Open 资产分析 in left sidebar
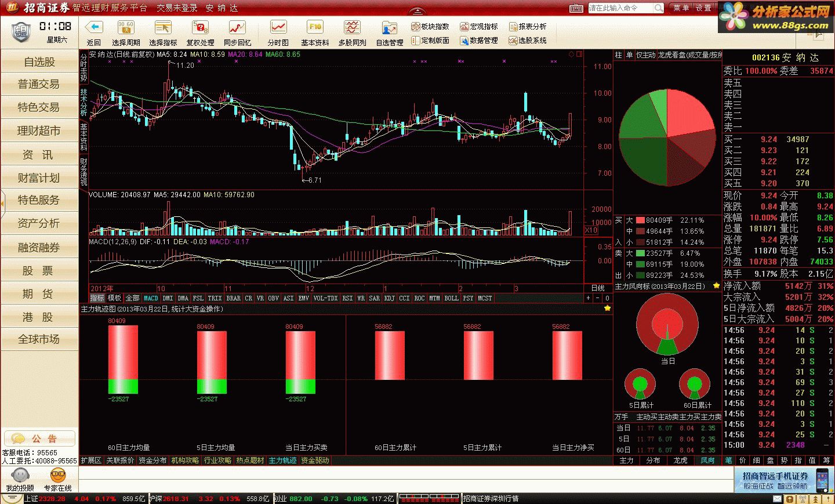Screen dimensions: 835x504 click(x=39, y=223)
